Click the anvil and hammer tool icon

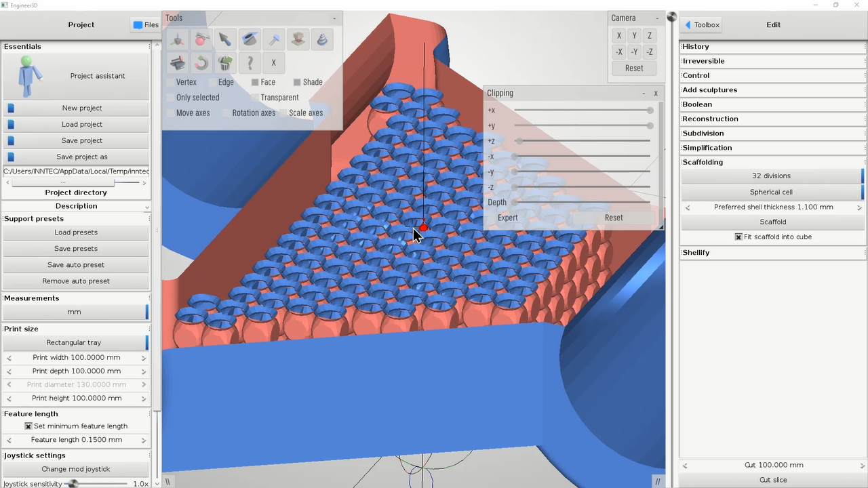[178, 63]
